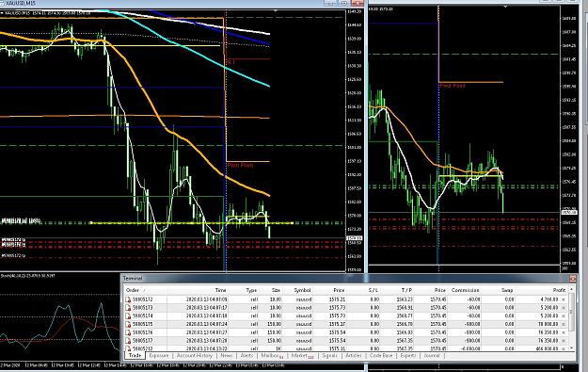Open the Market tab
This screenshot has height=372, width=588.
302,355
